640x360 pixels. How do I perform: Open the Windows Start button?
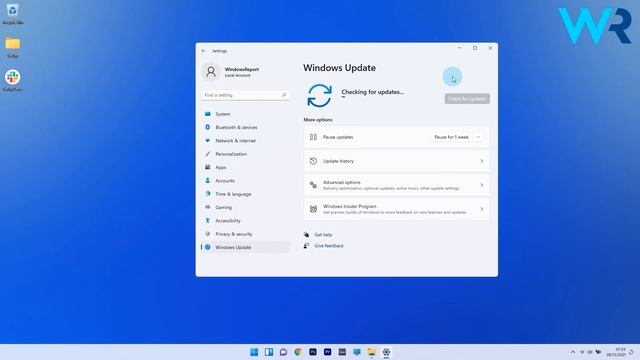(x=254, y=352)
